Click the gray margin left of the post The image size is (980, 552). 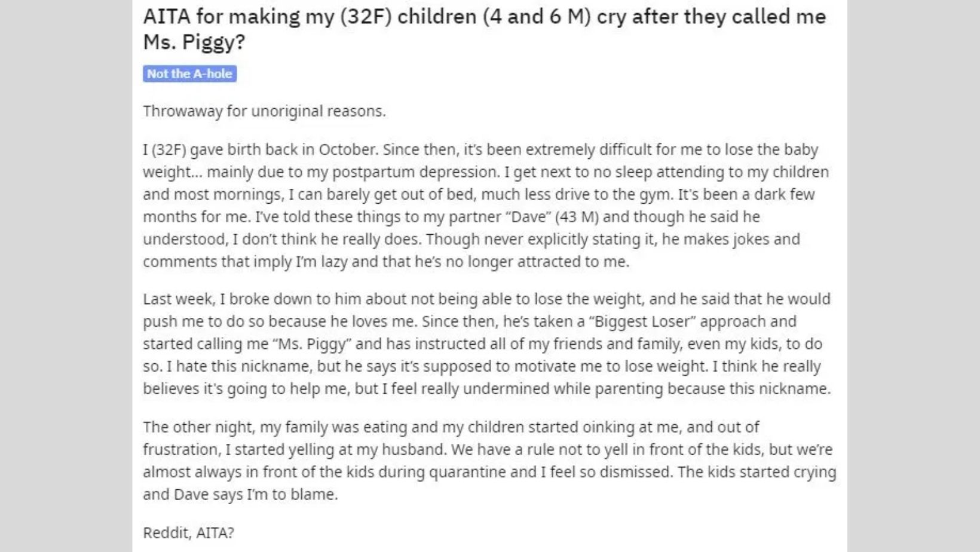(x=66, y=276)
